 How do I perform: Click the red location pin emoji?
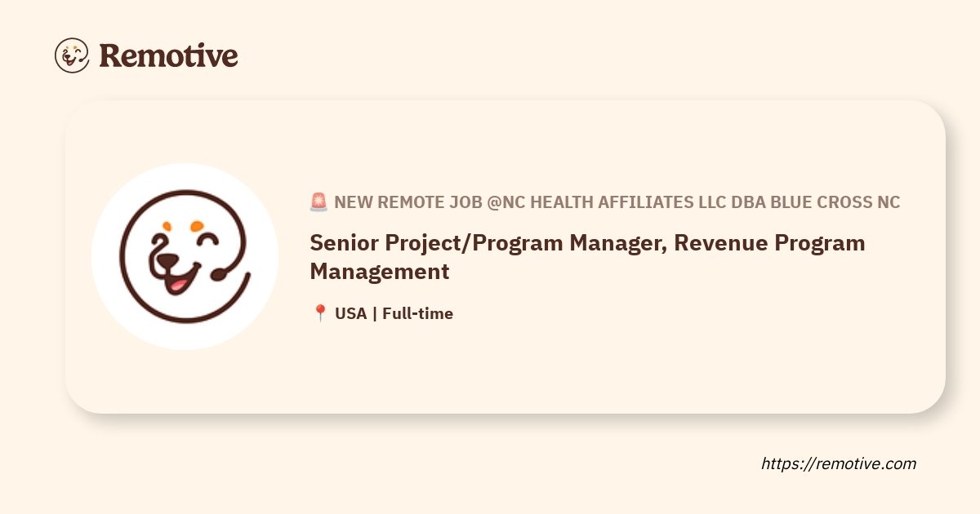click(320, 313)
